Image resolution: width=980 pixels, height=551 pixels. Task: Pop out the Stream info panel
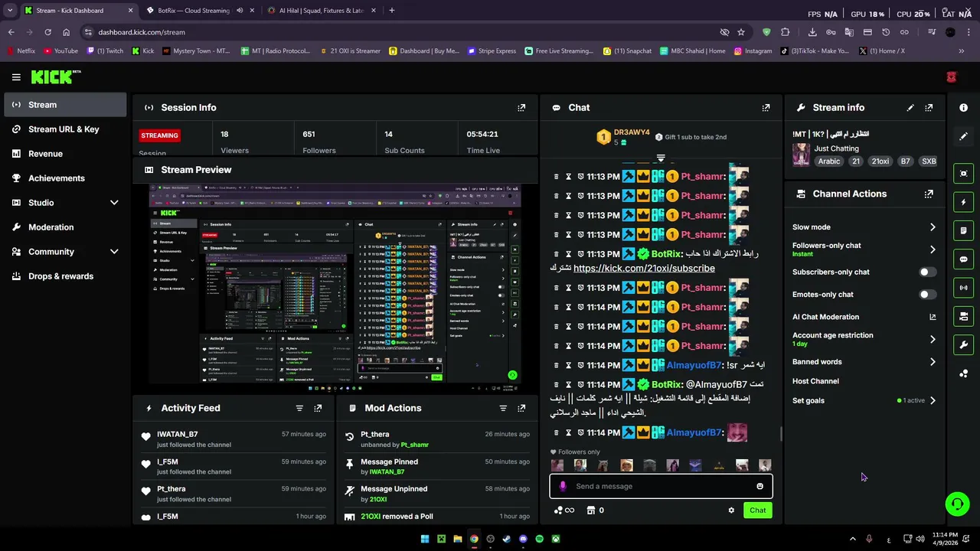pyautogui.click(x=929, y=108)
